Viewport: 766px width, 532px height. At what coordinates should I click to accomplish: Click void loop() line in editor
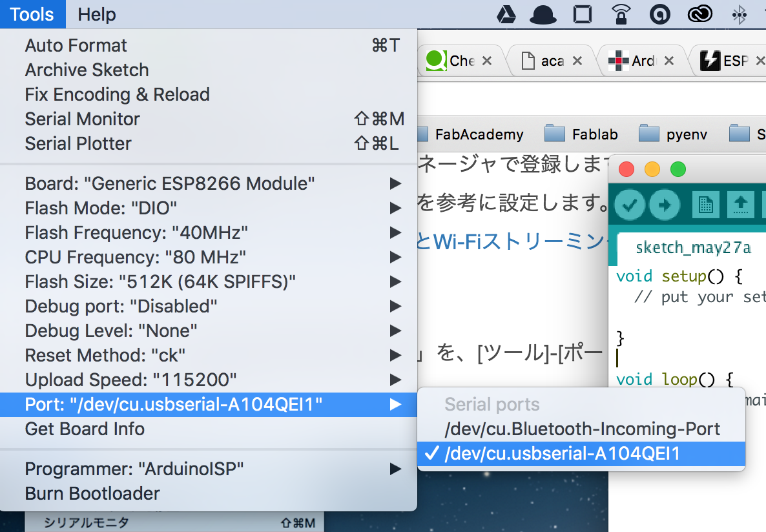(675, 379)
